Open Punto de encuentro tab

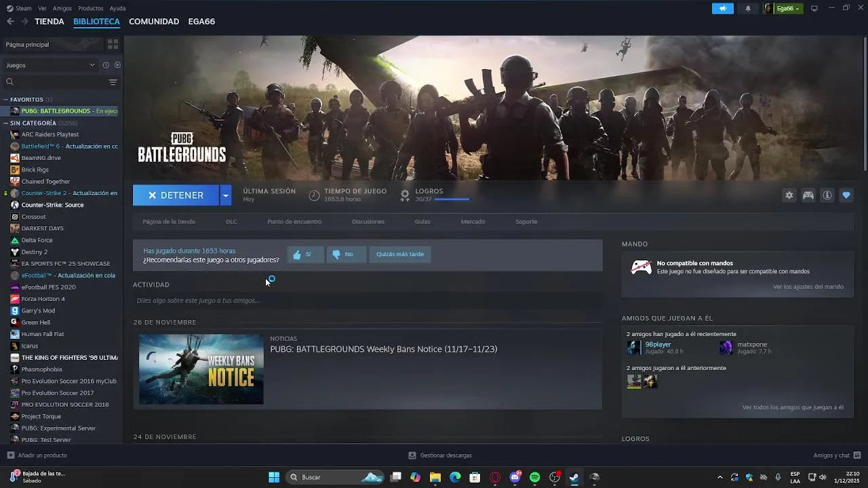pyautogui.click(x=294, y=222)
